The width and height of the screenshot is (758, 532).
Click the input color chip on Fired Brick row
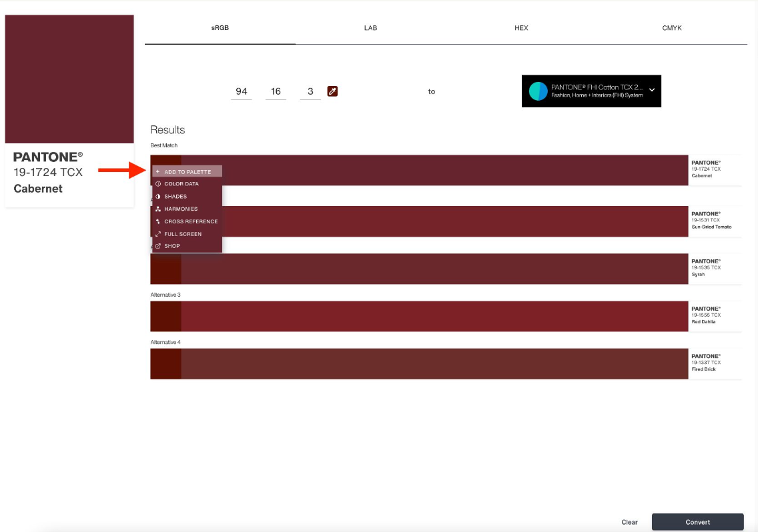coord(165,364)
